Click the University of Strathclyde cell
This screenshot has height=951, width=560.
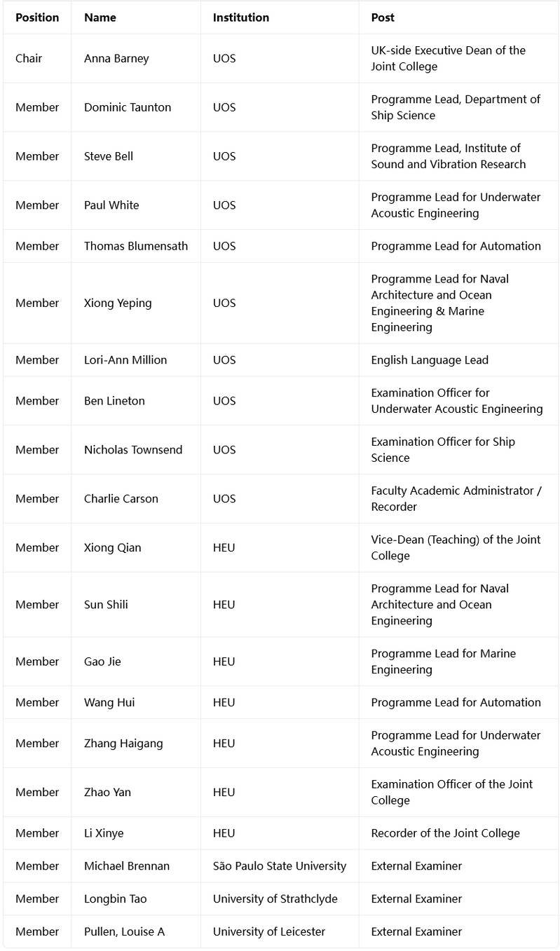coord(280,898)
